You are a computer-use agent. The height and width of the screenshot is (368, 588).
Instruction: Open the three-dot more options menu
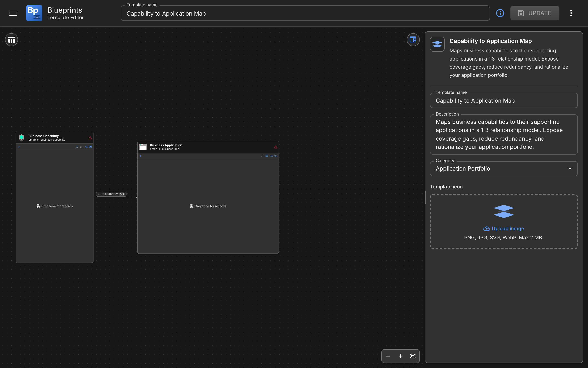point(571,13)
